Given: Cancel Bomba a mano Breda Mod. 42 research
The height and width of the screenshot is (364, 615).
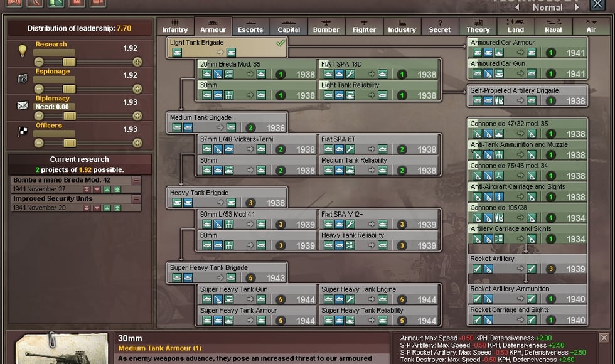Looking at the screenshot, I should 136,180.
